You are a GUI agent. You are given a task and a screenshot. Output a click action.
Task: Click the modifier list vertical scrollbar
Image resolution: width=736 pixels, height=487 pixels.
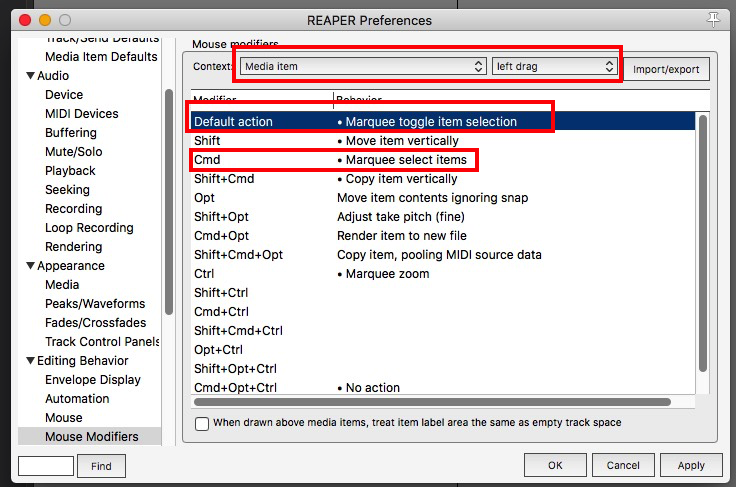[703, 243]
